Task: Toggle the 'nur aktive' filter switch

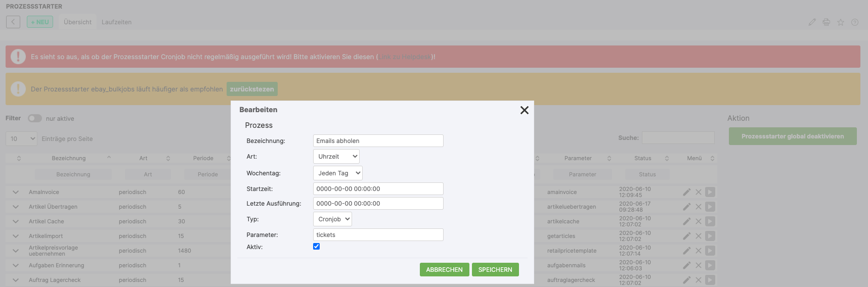Action: 34,118
